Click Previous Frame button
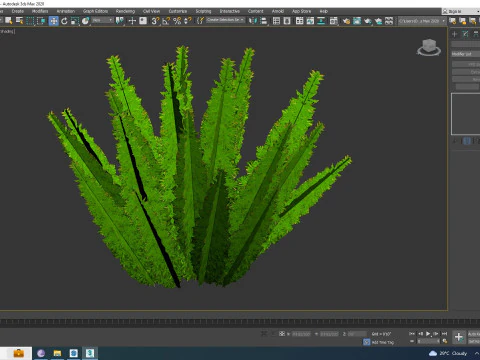 [x=420, y=334]
